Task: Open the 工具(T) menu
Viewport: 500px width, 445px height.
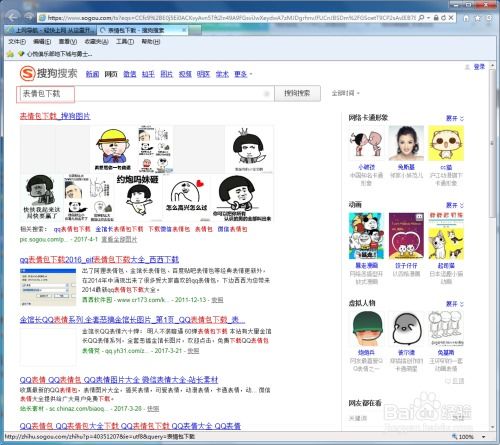Action: [125, 42]
